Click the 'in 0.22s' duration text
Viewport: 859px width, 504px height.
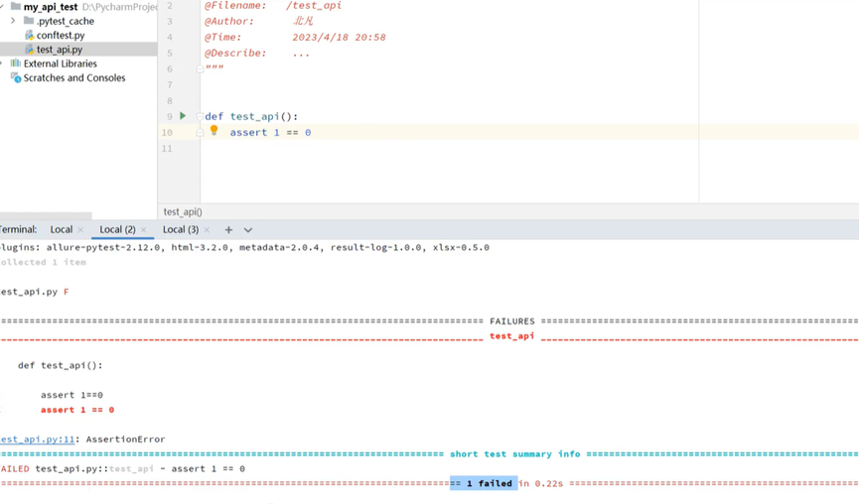[540, 483]
